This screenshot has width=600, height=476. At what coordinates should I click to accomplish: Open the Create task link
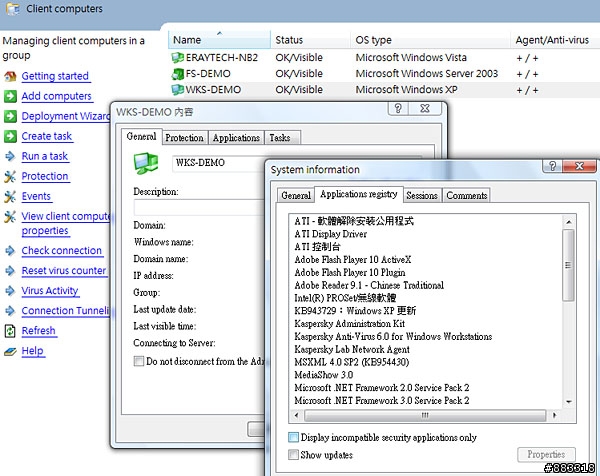click(47, 136)
